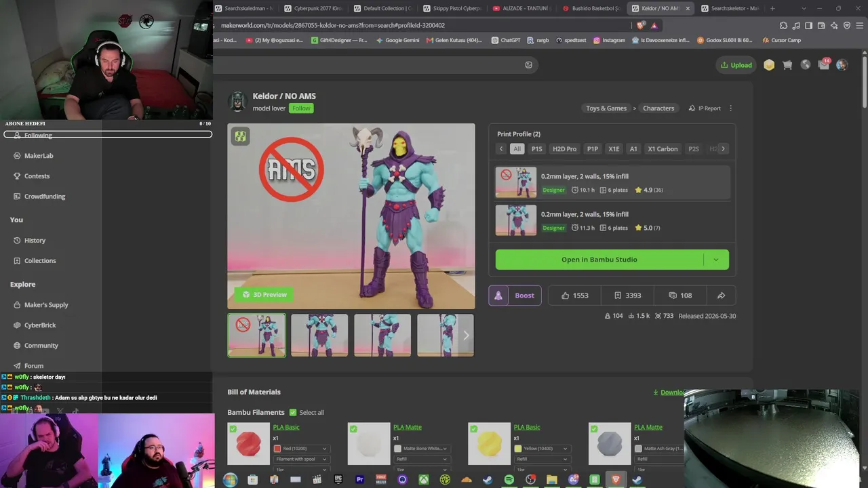Click the Brave Shields icon in address bar
The image size is (868, 488).
(642, 26)
